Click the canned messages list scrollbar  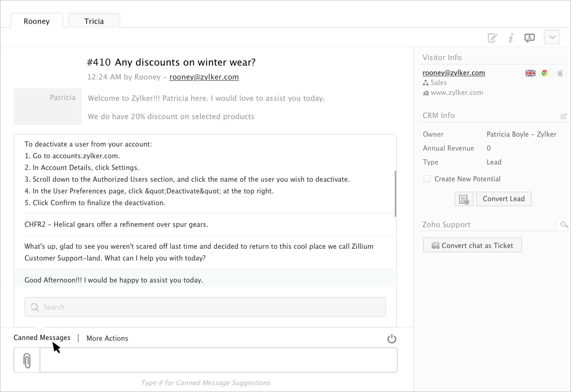pos(395,193)
